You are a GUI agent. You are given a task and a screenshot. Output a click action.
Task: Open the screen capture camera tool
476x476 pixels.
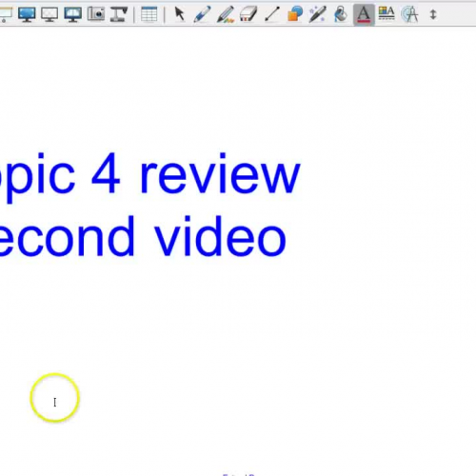pyautogui.click(x=96, y=14)
